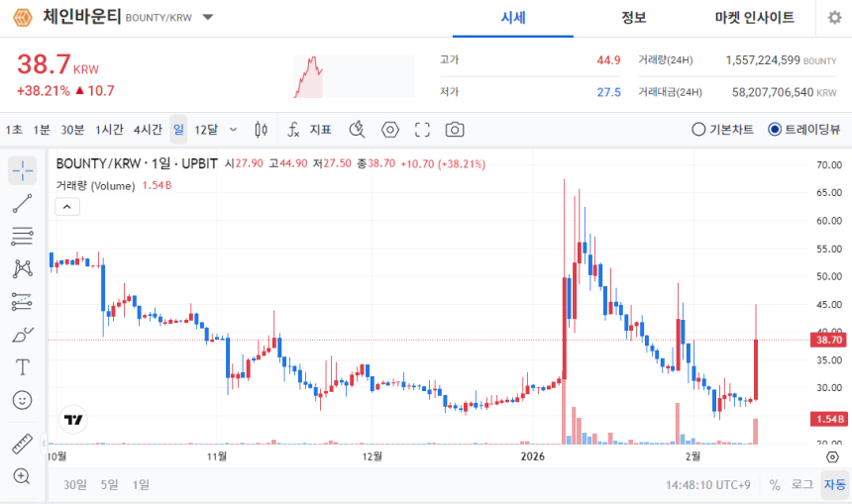Open settings gear at top right
This screenshot has height=504, width=852.
pyautogui.click(x=834, y=18)
